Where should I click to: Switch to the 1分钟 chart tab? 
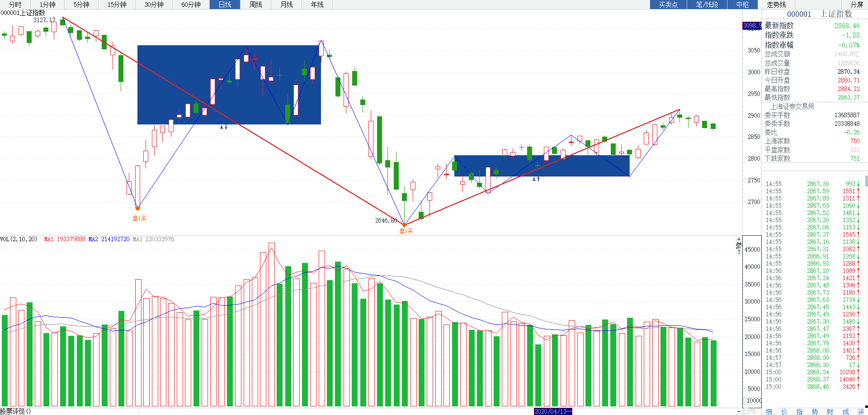(47, 5)
